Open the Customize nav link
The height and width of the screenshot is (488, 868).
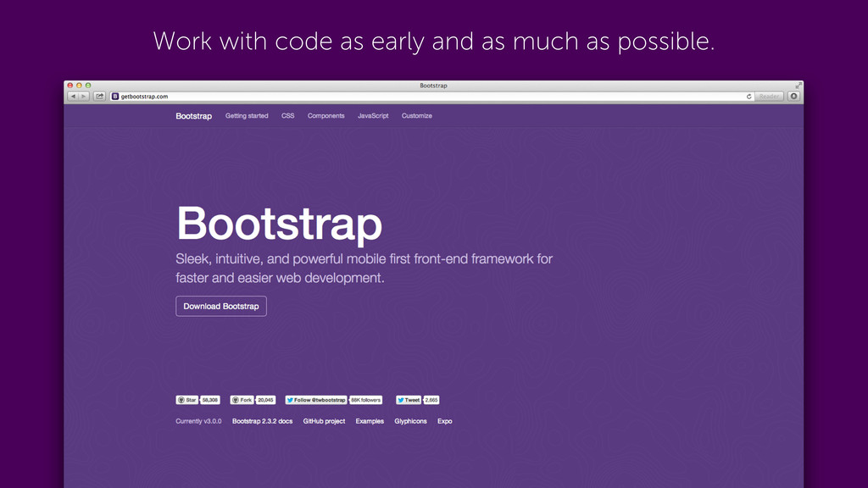pyautogui.click(x=416, y=116)
